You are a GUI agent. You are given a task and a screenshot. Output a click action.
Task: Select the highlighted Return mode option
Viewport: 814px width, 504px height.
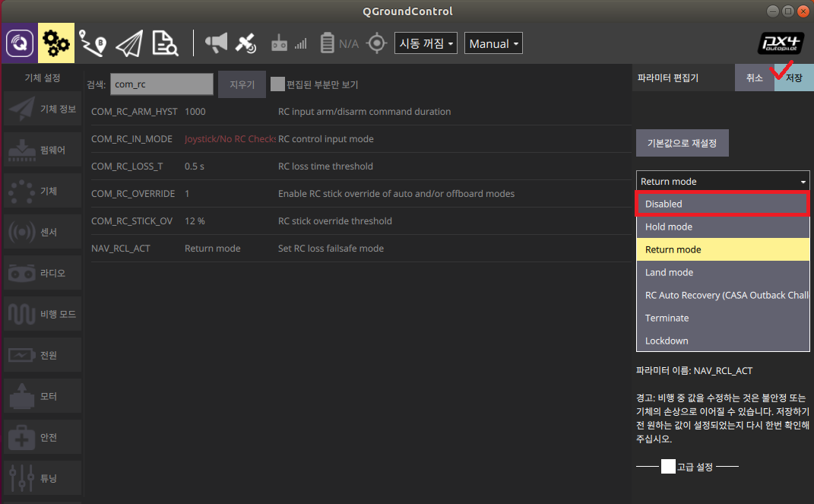723,249
